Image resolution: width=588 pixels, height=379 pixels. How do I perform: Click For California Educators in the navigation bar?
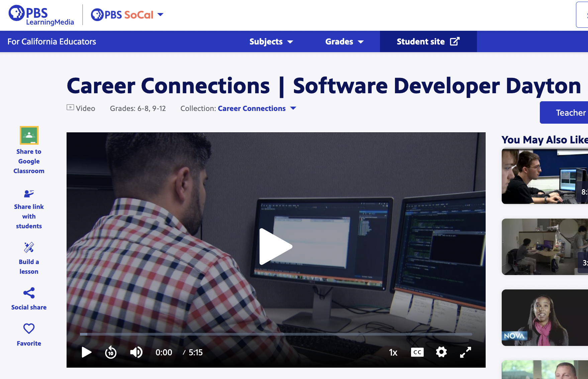coord(52,41)
